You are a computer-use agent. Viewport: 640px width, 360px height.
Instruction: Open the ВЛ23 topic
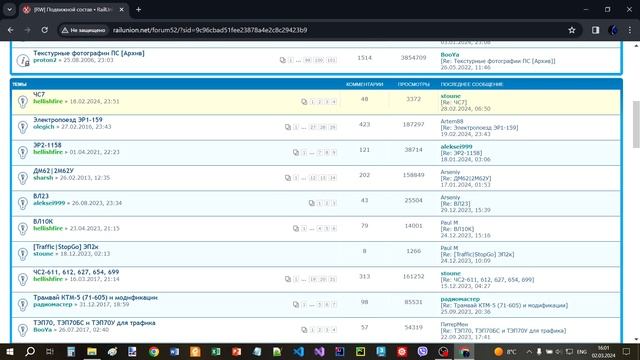tap(41, 196)
